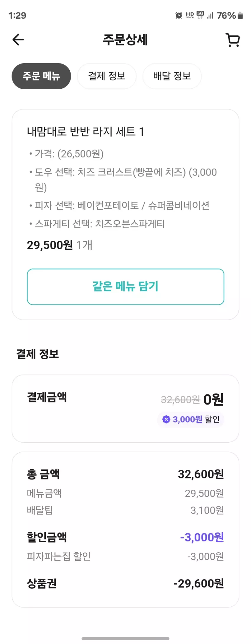The height and width of the screenshot is (644, 251).
Task: Tap the 총 금액 32,600원 row
Action: [125, 474]
